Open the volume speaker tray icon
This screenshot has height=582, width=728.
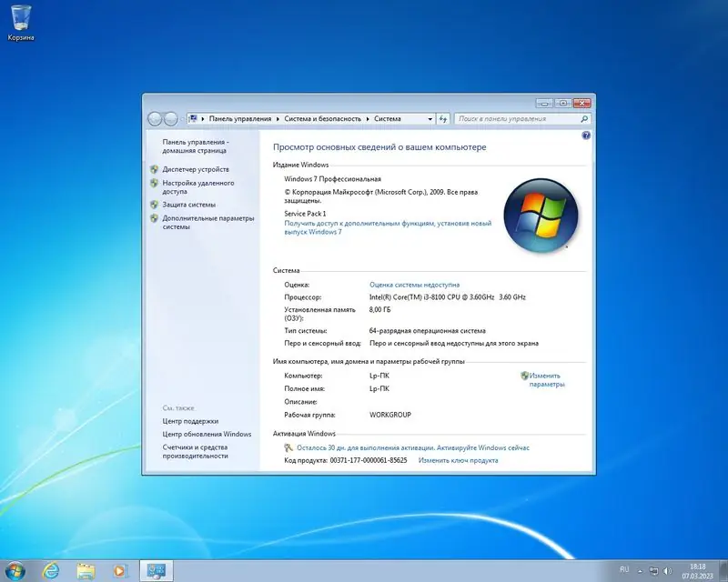tap(668, 571)
